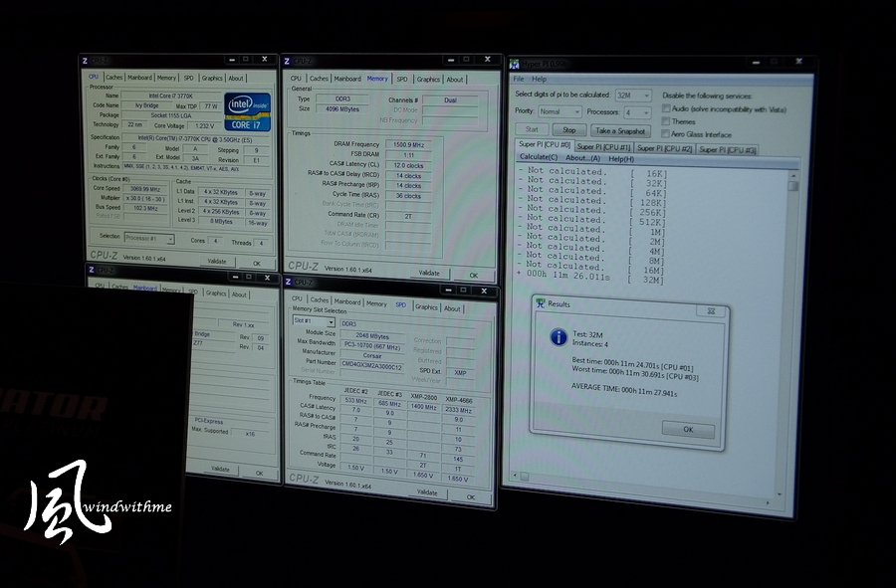Select Mainboard tab in CPU-Z CPU window
The width and height of the screenshot is (896, 588).
[x=140, y=78]
